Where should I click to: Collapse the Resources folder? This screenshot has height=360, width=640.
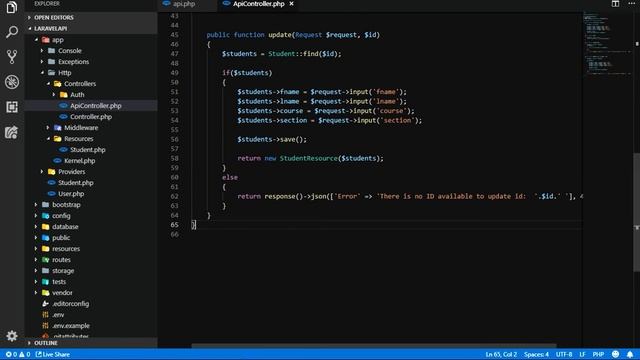78,139
